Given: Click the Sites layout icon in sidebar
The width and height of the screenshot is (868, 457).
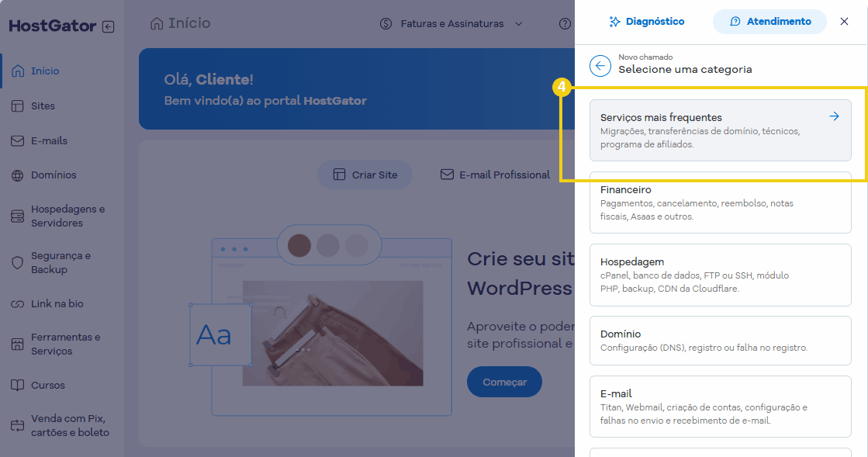Looking at the screenshot, I should (18, 106).
